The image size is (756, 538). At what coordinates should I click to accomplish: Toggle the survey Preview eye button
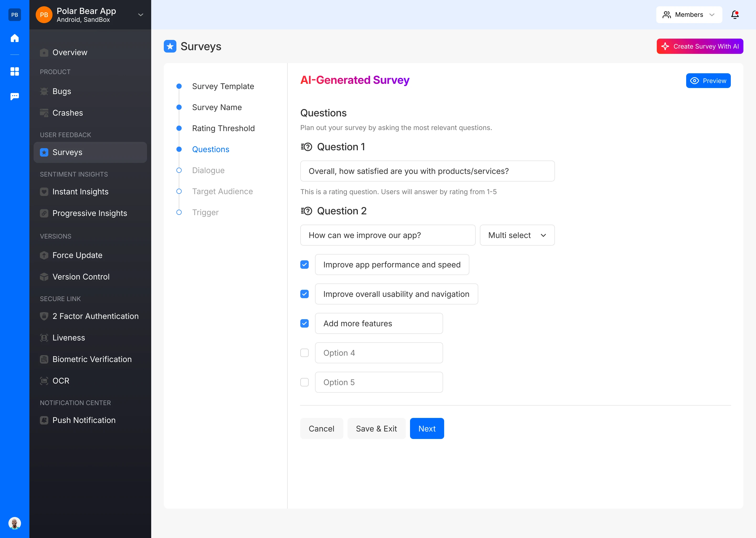(708, 80)
